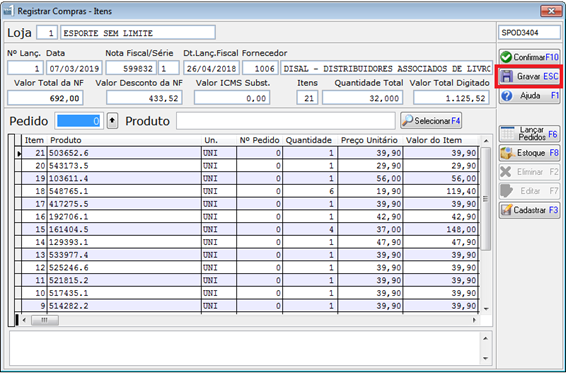The height and width of the screenshot is (373, 566).
Task: Select product row 161404.5
Action: (247, 229)
